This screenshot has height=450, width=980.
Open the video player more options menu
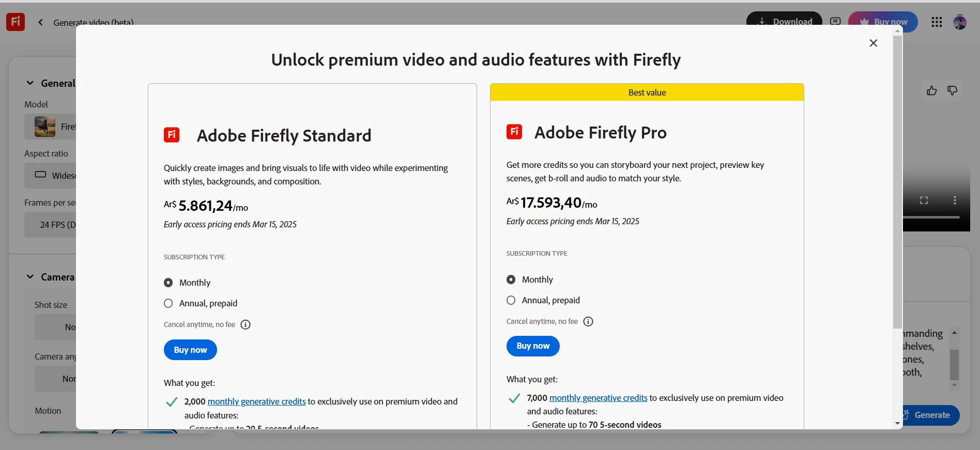click(955, 200)
